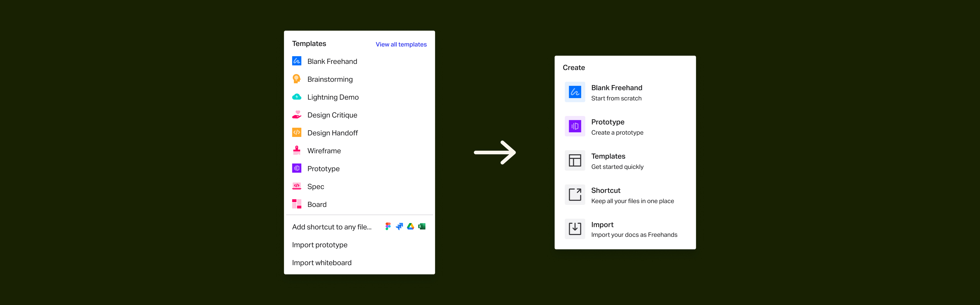This screenshot has width=980, height=305.
Task: Click the Jira logo icon
Action: coord(399,227)
